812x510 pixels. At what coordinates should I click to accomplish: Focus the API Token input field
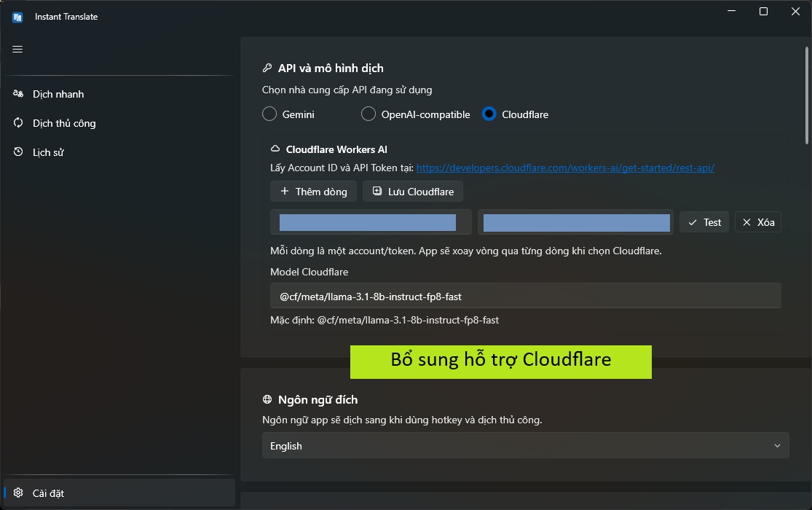(x=575, y=222)
